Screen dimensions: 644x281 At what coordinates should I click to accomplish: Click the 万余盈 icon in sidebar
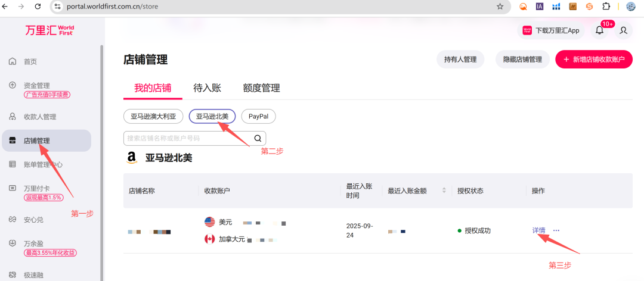coord(13,243)
